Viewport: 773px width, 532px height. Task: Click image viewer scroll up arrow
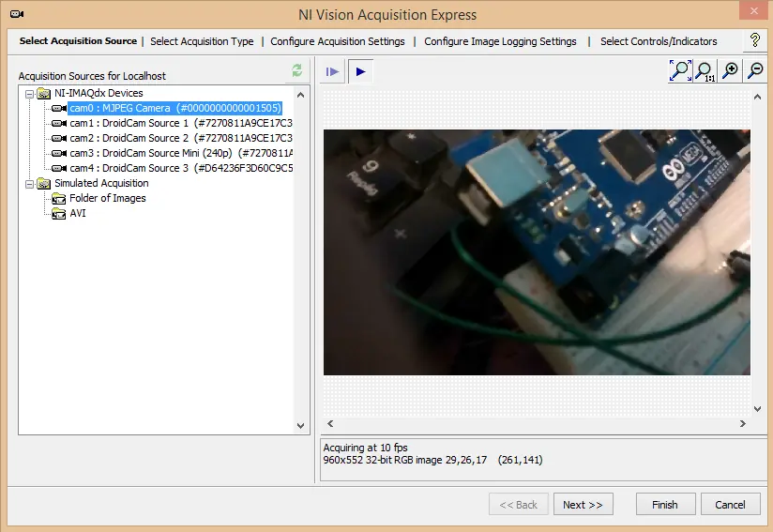pos(757,98)
